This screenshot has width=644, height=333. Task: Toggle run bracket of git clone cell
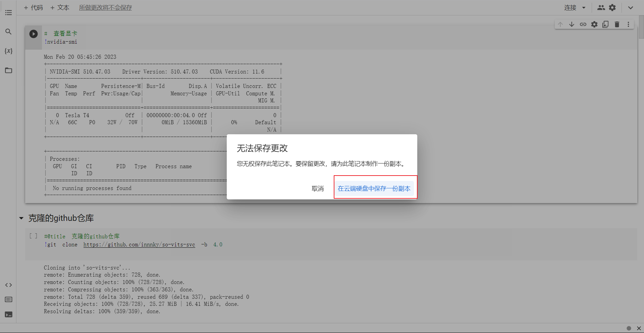pyautogui.click(x=33, y=236)
